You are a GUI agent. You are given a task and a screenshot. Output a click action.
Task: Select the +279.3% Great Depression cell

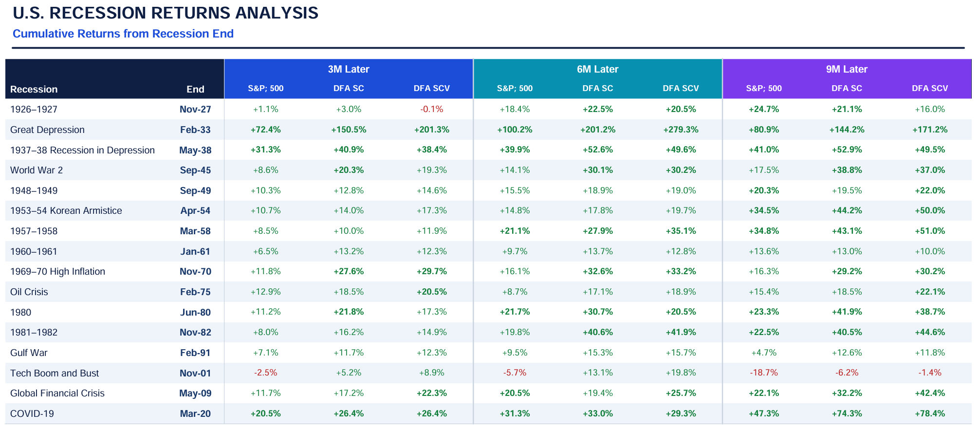[681, 130]
